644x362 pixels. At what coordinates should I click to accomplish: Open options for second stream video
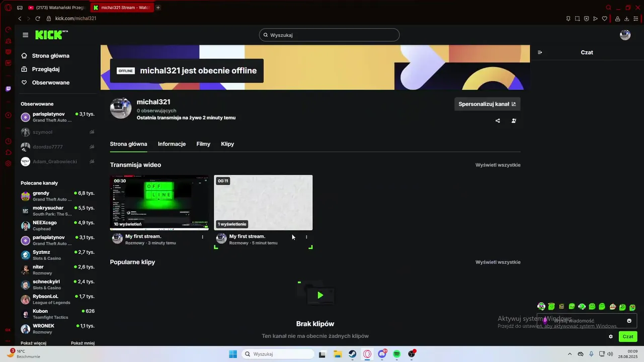click(306, 237)
